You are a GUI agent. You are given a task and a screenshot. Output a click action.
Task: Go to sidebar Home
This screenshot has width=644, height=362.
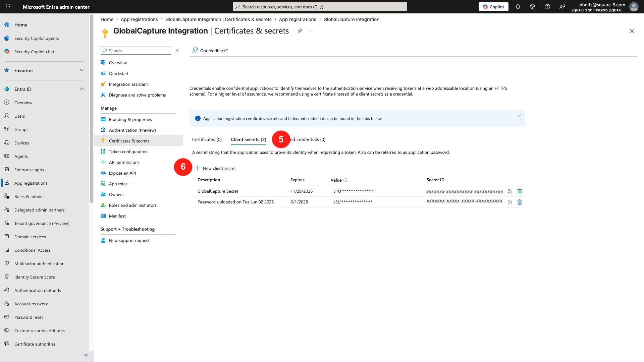pyautogui.click(x=21, y=25)
